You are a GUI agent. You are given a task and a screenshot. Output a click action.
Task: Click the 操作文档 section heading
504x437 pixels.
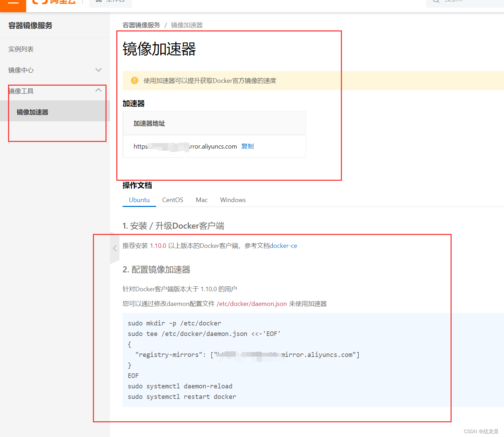(x=137, y=185)
